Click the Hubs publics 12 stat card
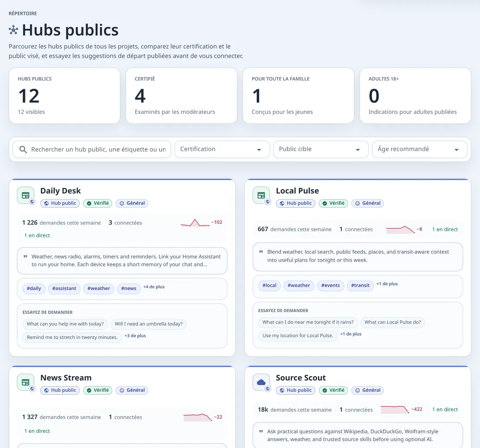The width and height of the screenshot is (480, 448). 65,96
